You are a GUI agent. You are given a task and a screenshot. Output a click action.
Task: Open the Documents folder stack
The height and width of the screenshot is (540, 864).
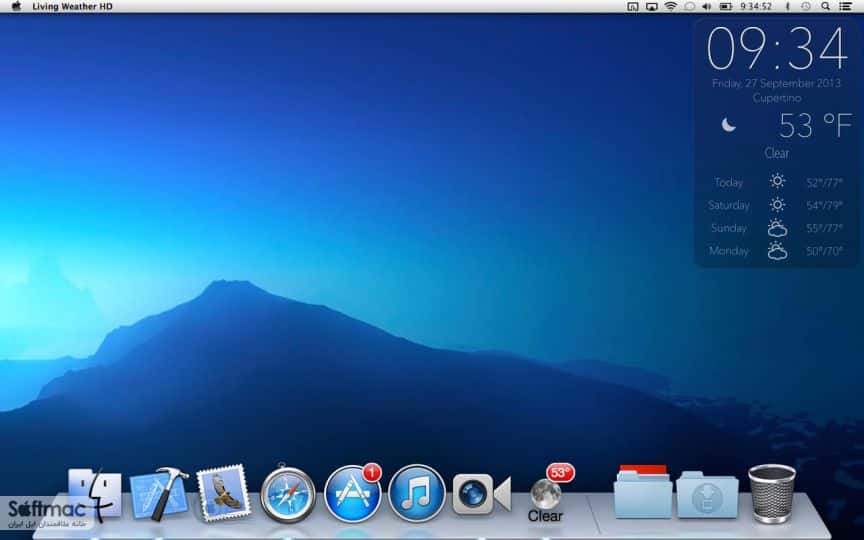643,492
